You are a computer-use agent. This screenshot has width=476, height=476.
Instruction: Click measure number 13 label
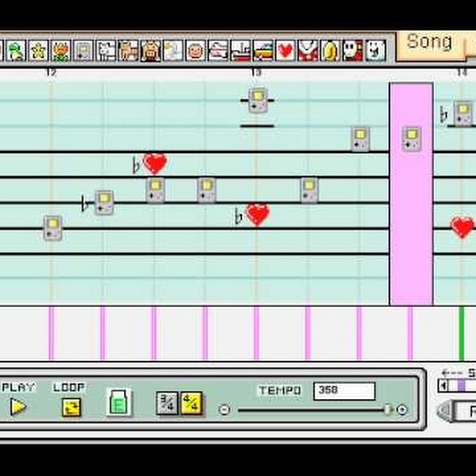256,72
